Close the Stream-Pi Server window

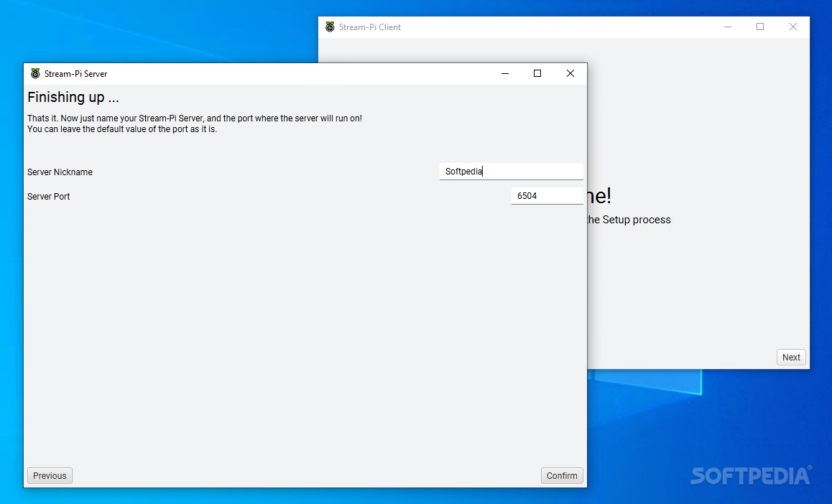(x=570, y=74)
